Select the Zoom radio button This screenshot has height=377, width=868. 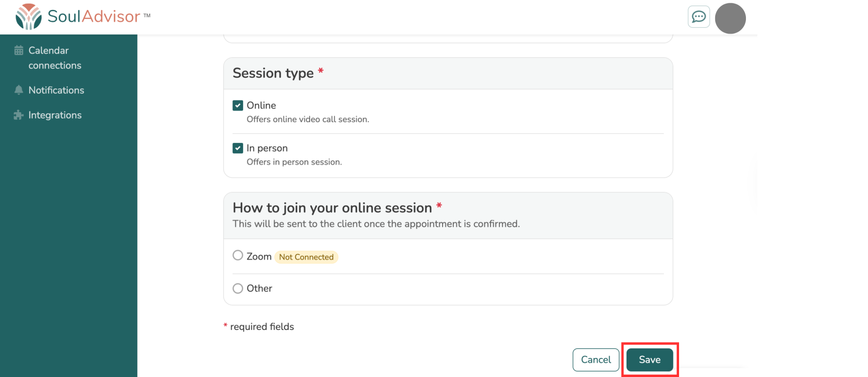(x=238, y=255)
